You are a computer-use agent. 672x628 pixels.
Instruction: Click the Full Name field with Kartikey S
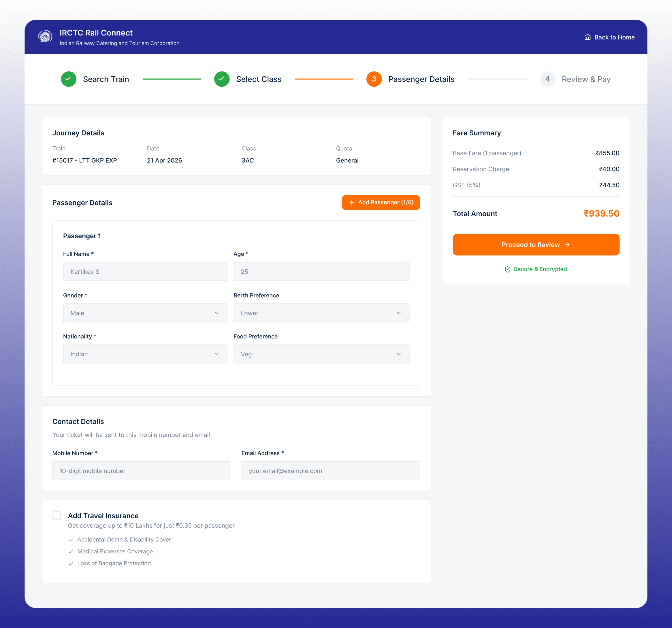(145, 271)
